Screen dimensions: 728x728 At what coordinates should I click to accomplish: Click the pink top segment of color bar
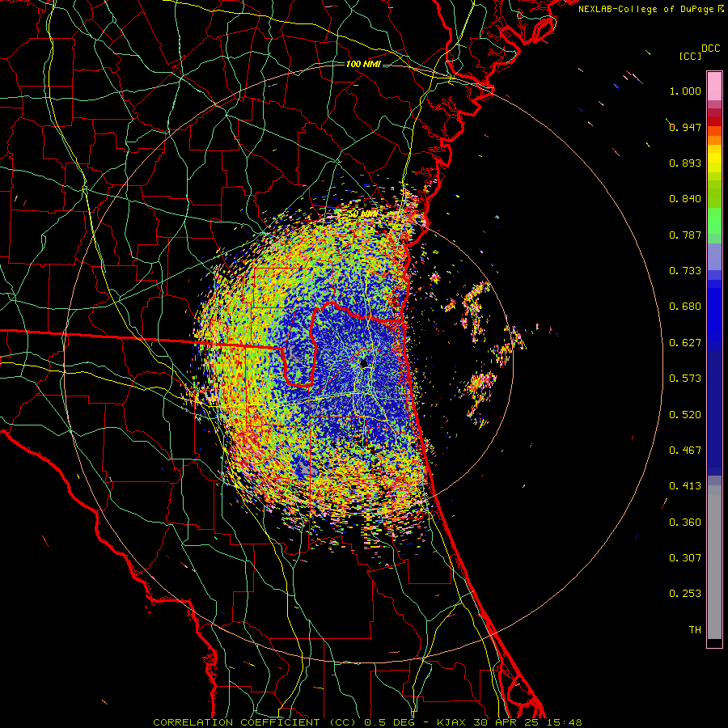coord(714,87)
